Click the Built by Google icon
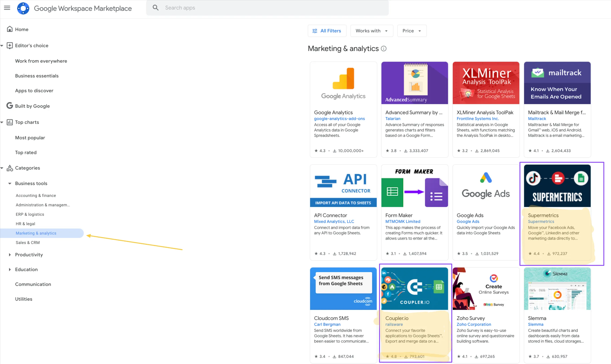The image size is (611, 364). pyautogui.click(x=10, y=106)
